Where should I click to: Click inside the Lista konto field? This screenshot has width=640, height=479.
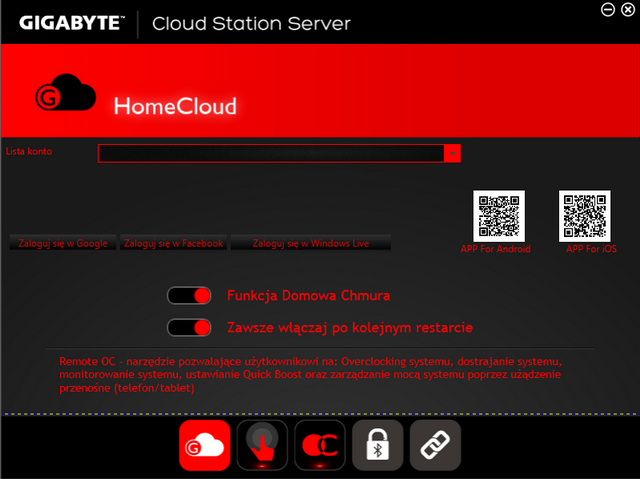pos(271,153)
